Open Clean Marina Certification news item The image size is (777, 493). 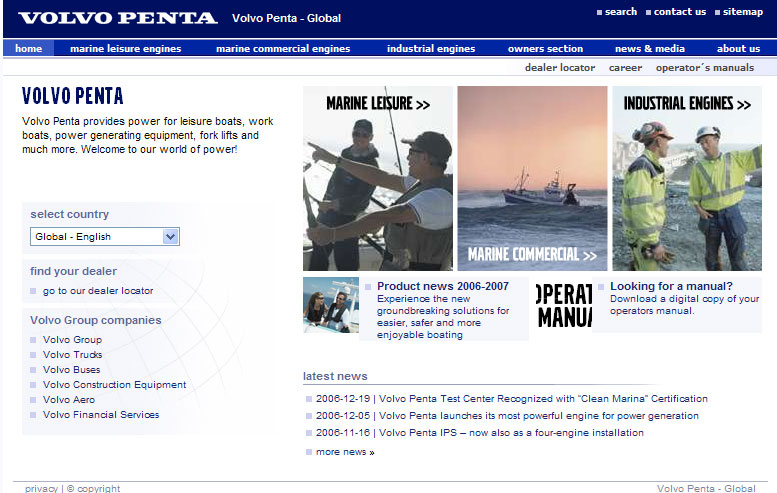[x=511, y=399]
